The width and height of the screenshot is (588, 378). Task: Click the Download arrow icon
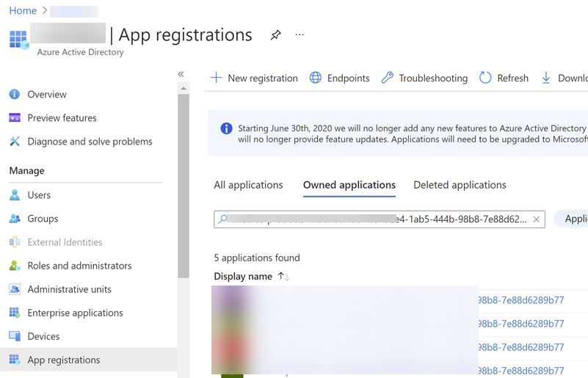(546, 78)
